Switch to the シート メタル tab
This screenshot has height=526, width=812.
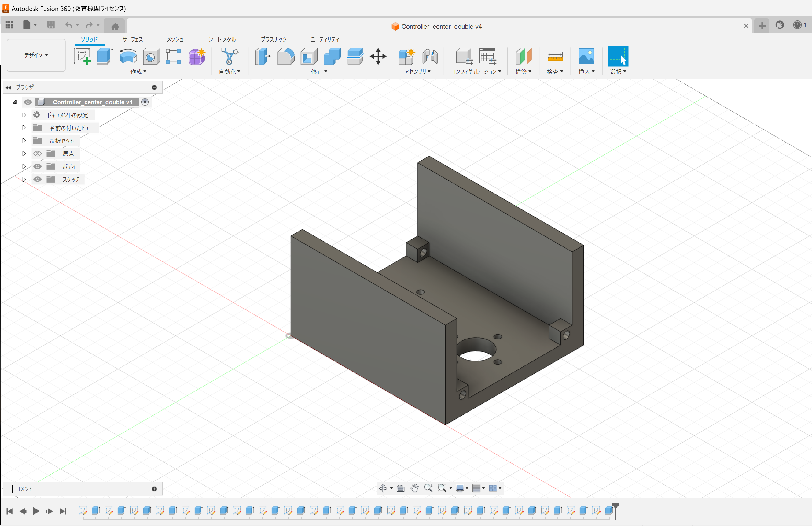pyautogui.click(x=222, y=39)
